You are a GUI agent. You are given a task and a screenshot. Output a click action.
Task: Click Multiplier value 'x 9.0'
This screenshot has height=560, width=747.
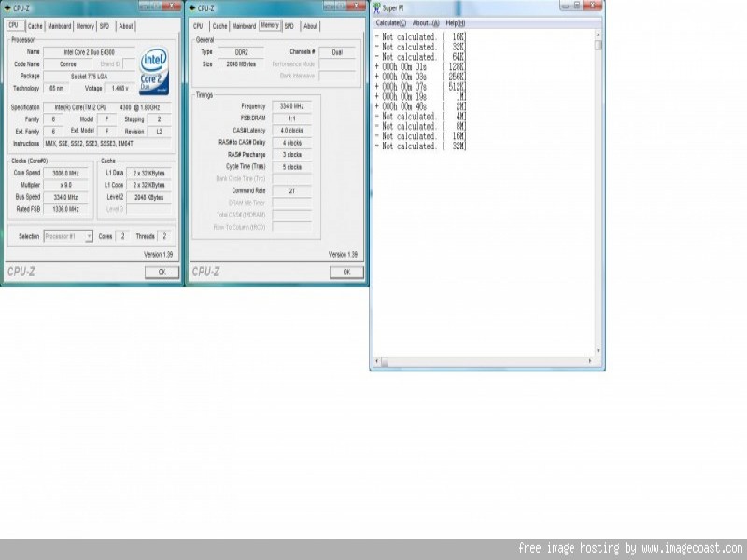tap(65, 185)
